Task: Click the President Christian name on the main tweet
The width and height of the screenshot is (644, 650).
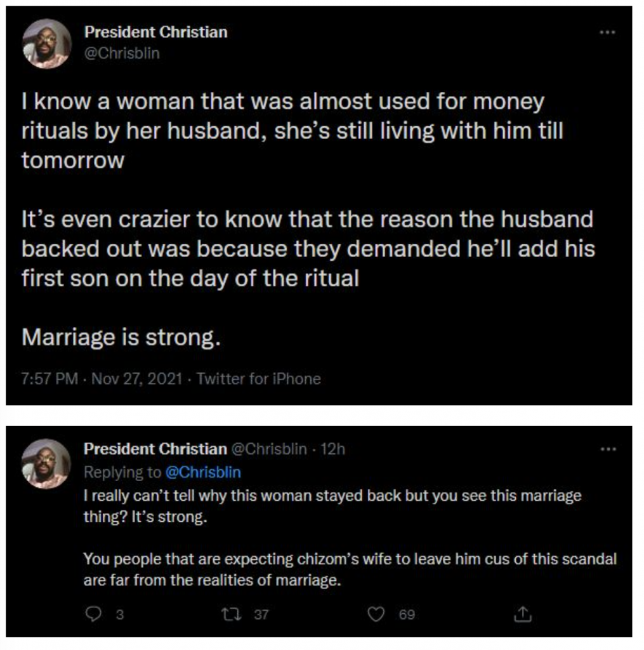Action: click(x=155, y=32)
